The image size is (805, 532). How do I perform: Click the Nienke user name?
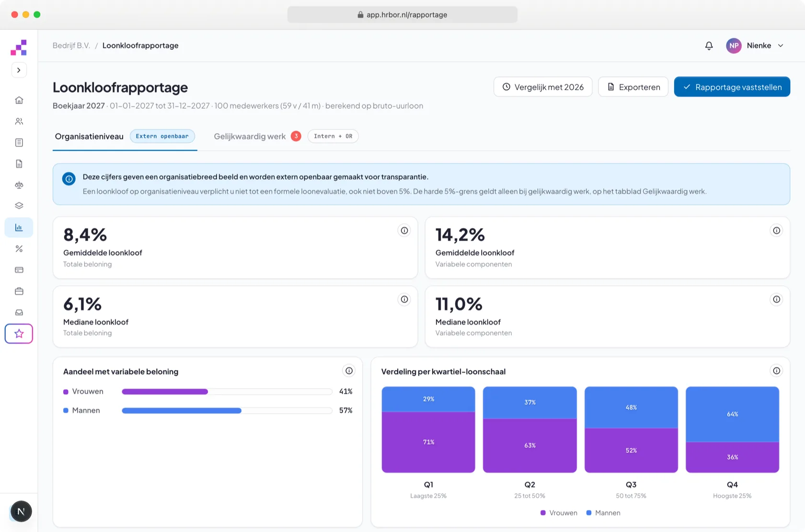(x=759, y=46)
